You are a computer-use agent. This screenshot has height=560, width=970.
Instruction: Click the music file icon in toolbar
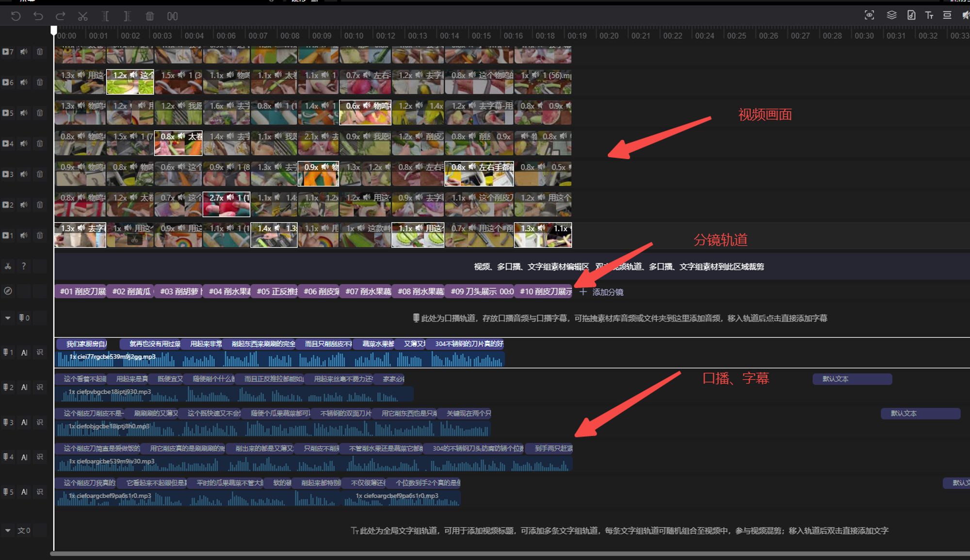tap(911, 15)
